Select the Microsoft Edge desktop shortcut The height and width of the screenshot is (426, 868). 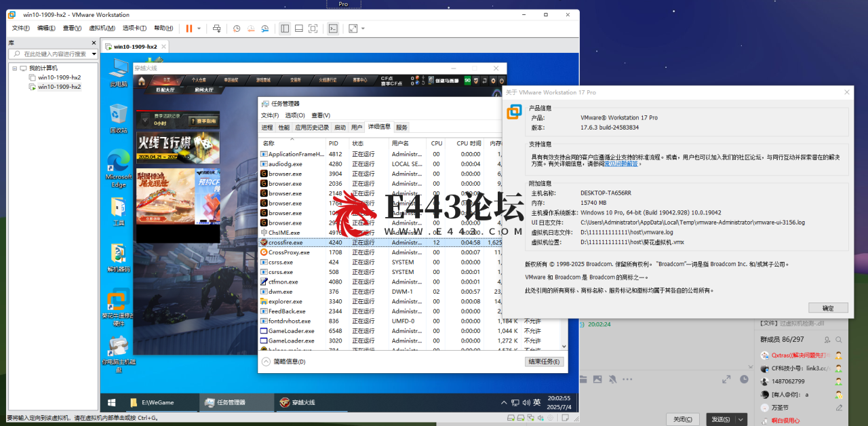[119, 168]
